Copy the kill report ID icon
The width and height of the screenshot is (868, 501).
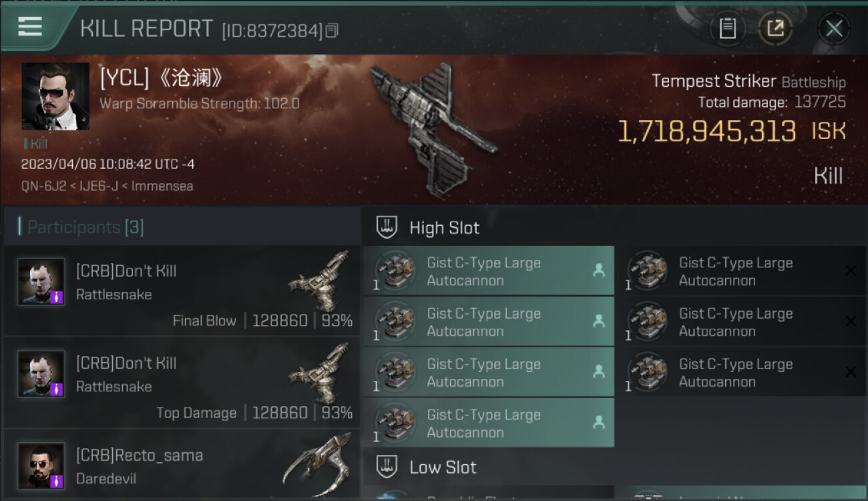tap(332, 30)
